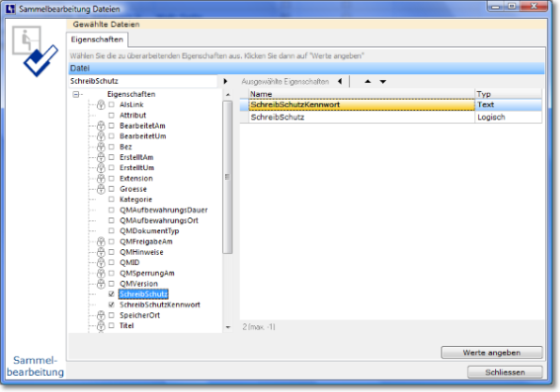Click the remove-property left arrow icon

coord(340,82)
